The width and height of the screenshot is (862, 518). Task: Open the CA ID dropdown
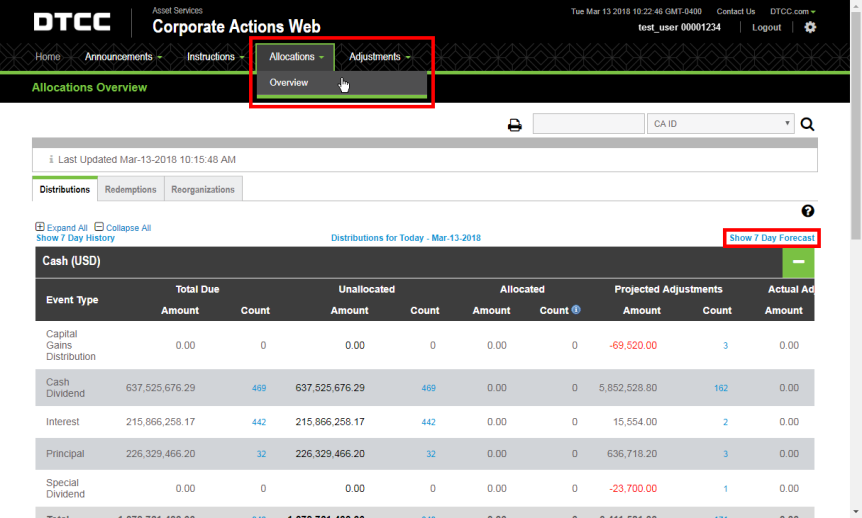click(x=721, y=124)
